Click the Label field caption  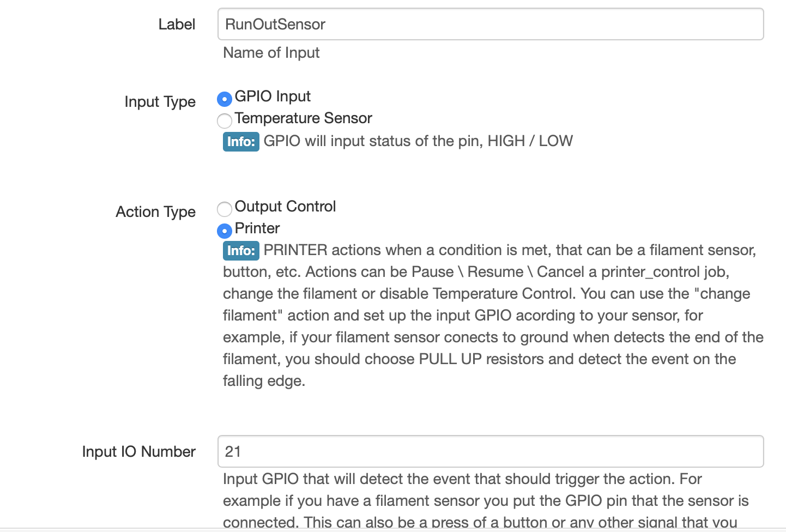(x=177, y=24)
